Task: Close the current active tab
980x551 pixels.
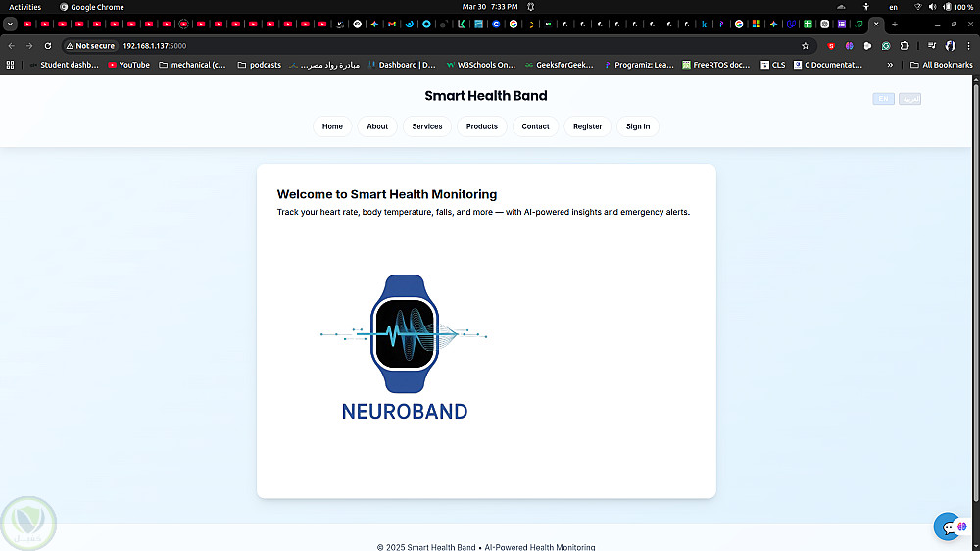Action: (x=876, y=24)
